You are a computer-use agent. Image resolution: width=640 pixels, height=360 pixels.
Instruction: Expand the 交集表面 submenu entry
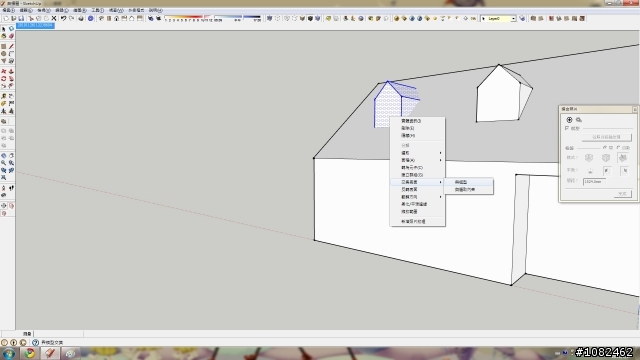418,182
